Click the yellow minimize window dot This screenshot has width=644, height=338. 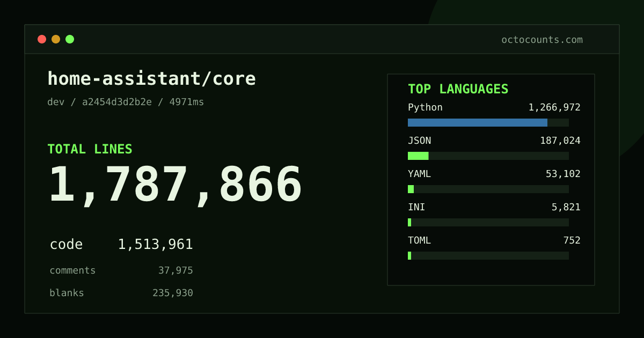56,39
